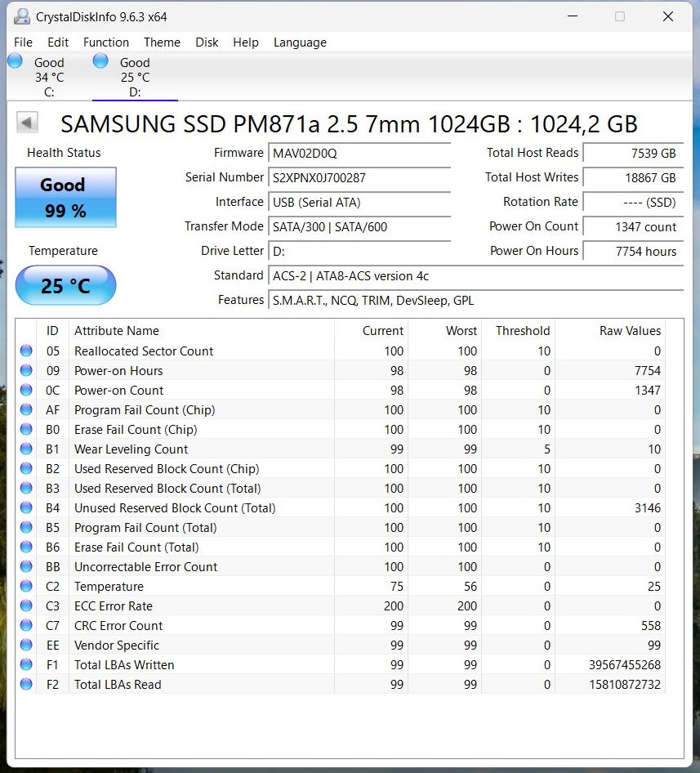Click the CrystalDiskInfo app icon in title bar
The height and width of the screenshot is (773, 700).
22,17
